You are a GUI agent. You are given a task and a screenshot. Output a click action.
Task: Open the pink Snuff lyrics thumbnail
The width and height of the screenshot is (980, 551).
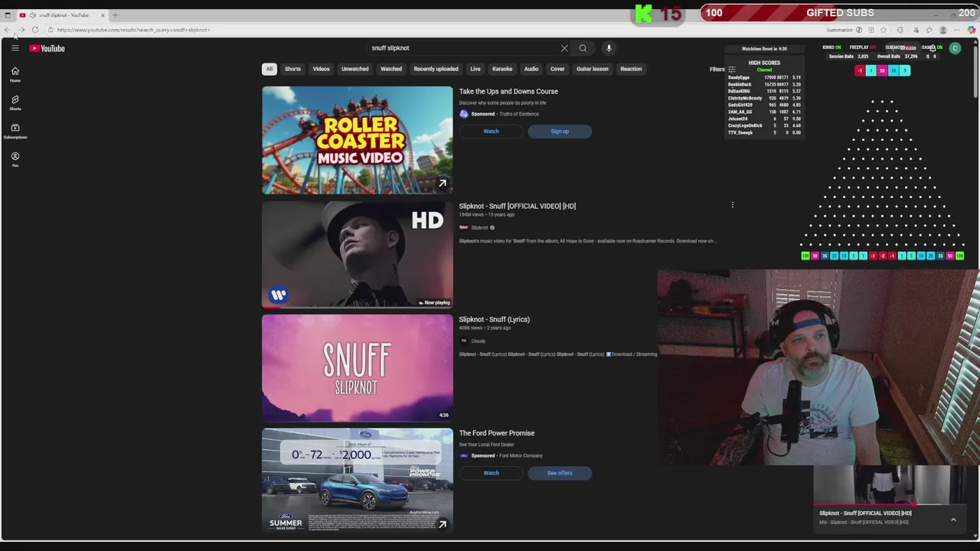(358, 368)
